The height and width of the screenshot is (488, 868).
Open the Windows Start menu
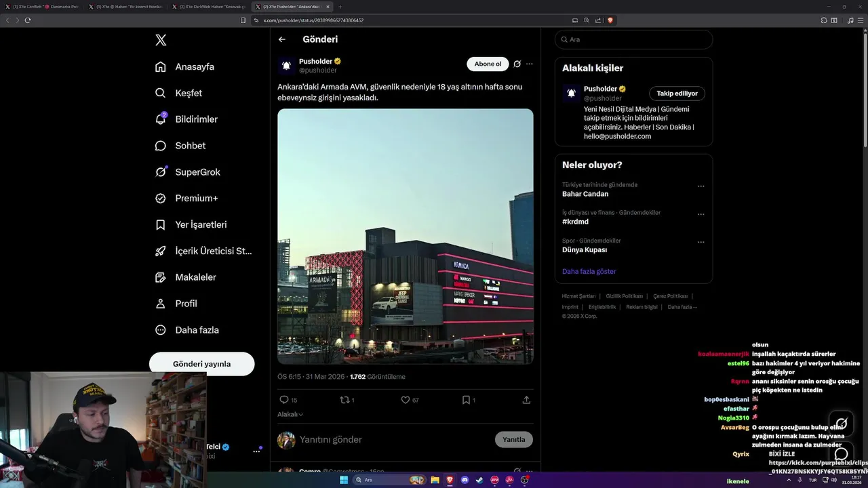[344, 480]
